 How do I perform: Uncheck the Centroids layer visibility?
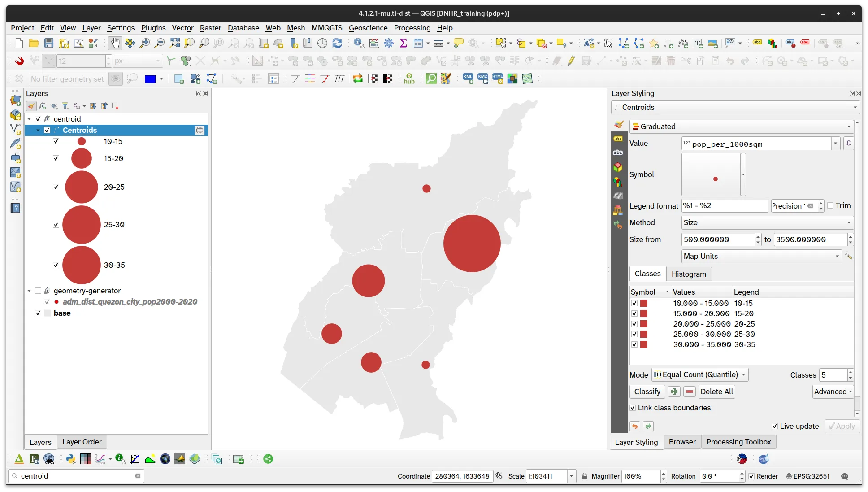click(x=47, y=130)
